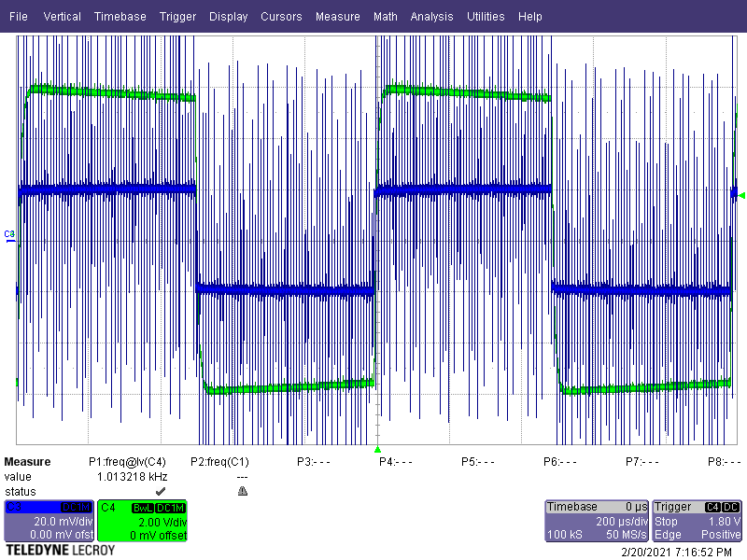Screen dimensions: 747x560
Task: Click the 100 kS memory depth value
Action: [x=565, y=535]
